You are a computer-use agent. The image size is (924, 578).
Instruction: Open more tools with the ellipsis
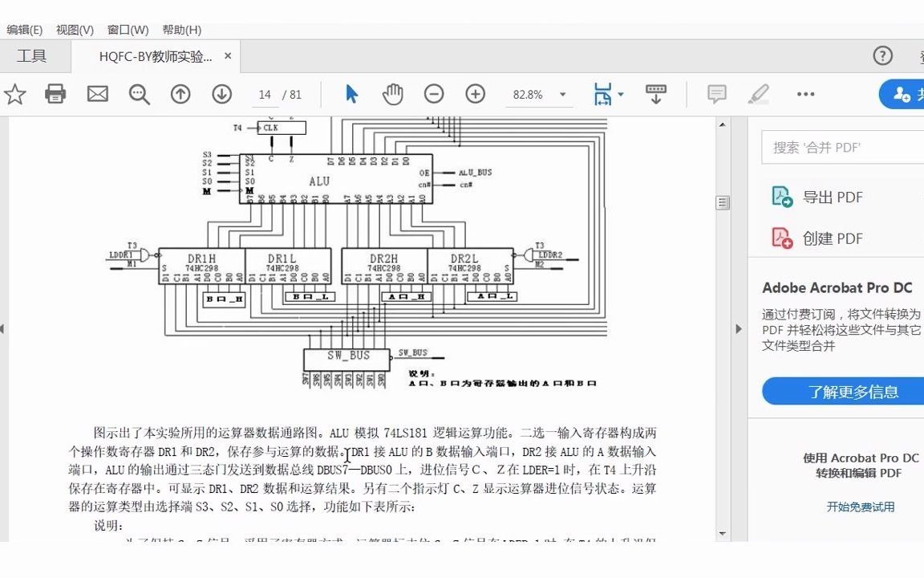point(805,94)
